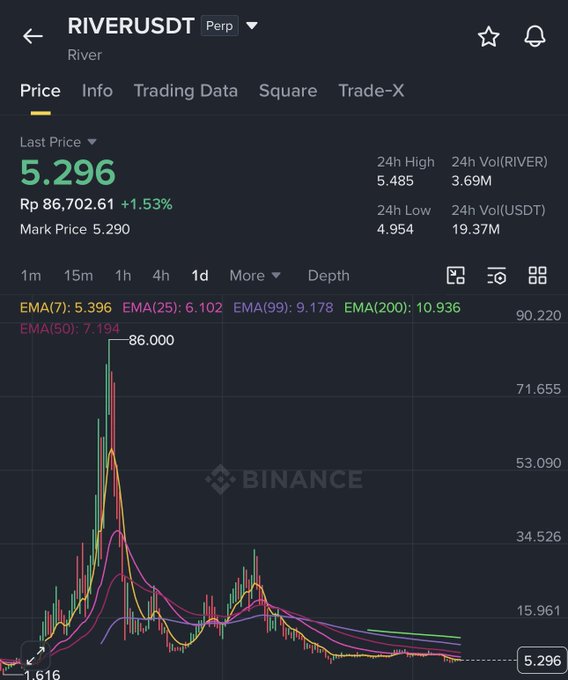Open chart indicator settings icon
568x680 pixels.
pyautogui.click(x=496, y=275)
